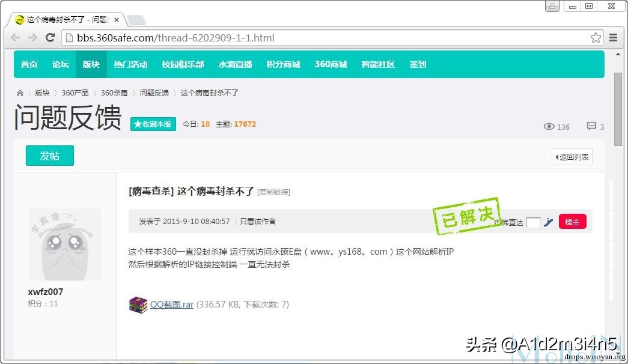The height and width of the screenshot is (364, 628).
Task: Open 360产品 breadcrumb link
Action: coord(75,93)
